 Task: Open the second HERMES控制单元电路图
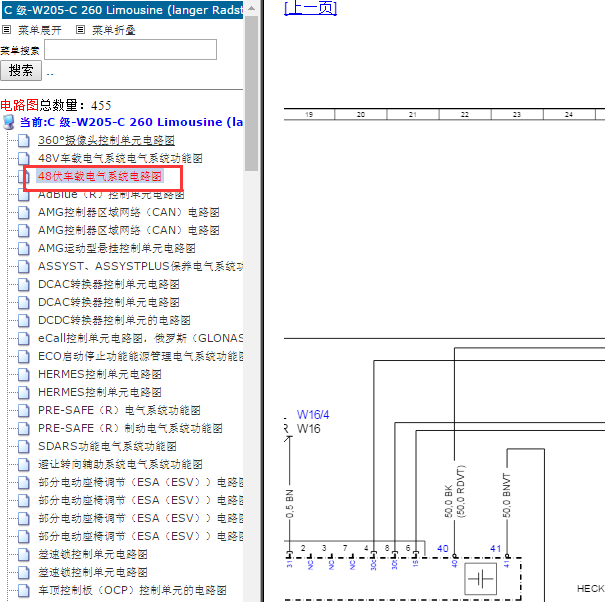(x=100, y=392)
